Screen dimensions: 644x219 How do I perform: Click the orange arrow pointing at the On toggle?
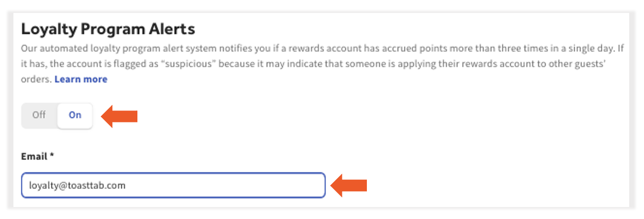119,116
